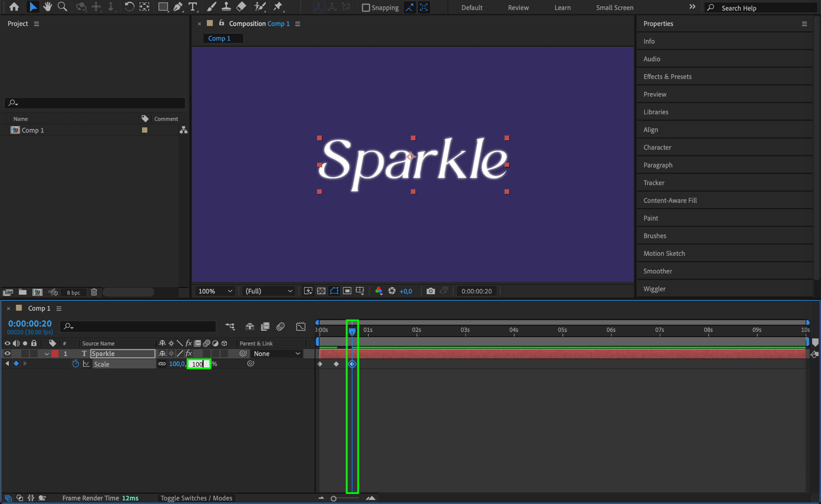Click the Scale keyframe at the playhead
The width and height of the screenshot is (821, 504).
(x=352, y=364)
